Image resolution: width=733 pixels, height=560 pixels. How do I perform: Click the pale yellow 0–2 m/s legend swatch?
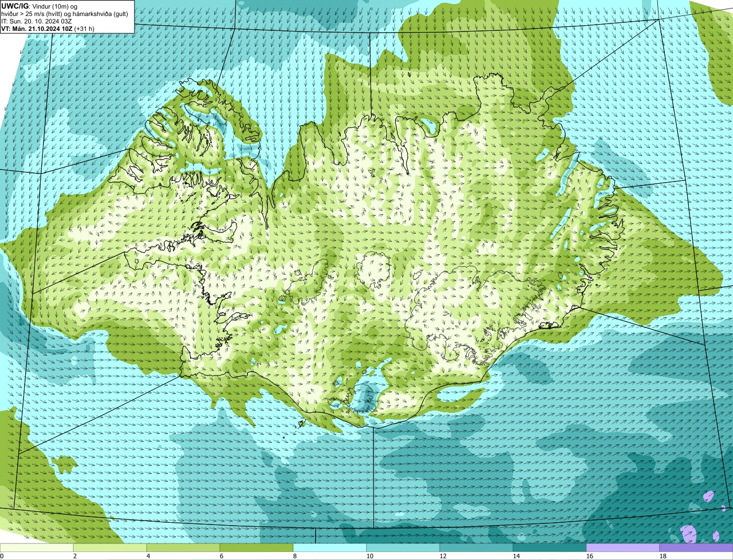click(37, 547)
